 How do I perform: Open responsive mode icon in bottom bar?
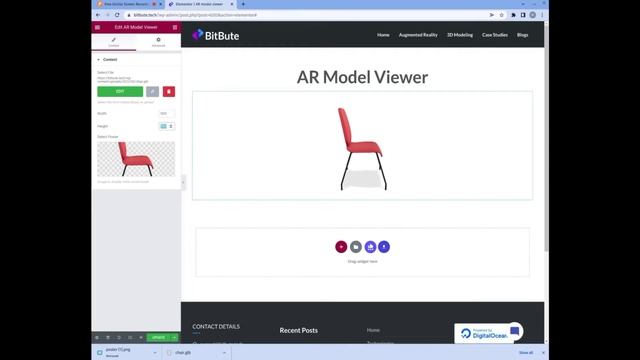(130, 338)
